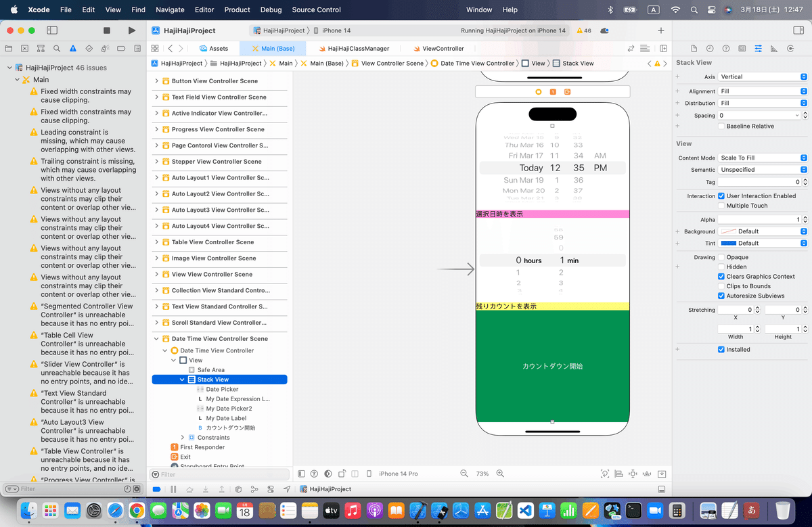
Task: Click the 46 warnings indicator in toolbar
Action: [583, 30]
